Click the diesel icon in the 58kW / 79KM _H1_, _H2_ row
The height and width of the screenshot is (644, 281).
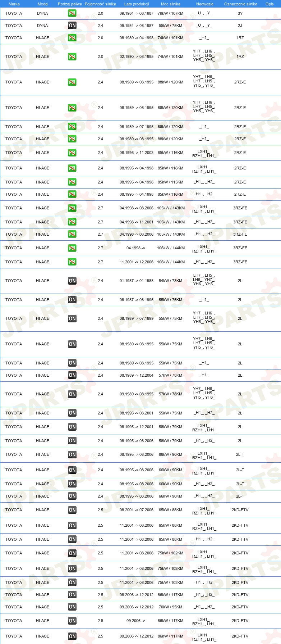point(72,441)
